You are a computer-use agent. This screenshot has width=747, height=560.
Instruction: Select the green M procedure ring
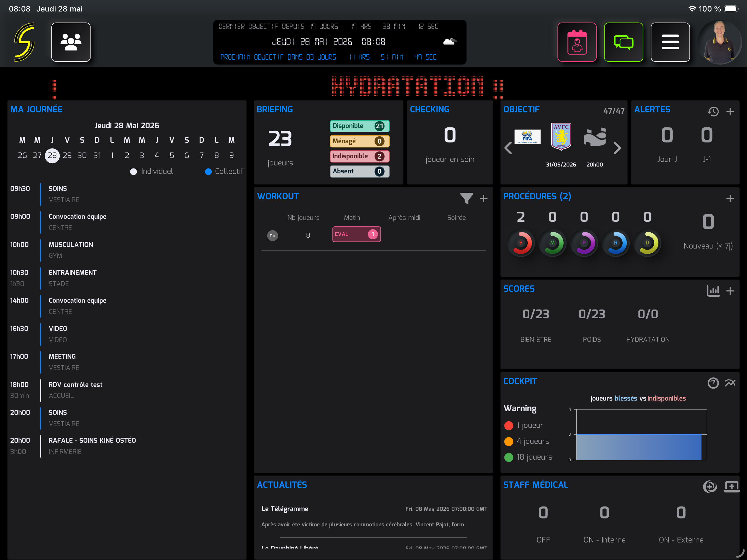click(x=553, y=243)
